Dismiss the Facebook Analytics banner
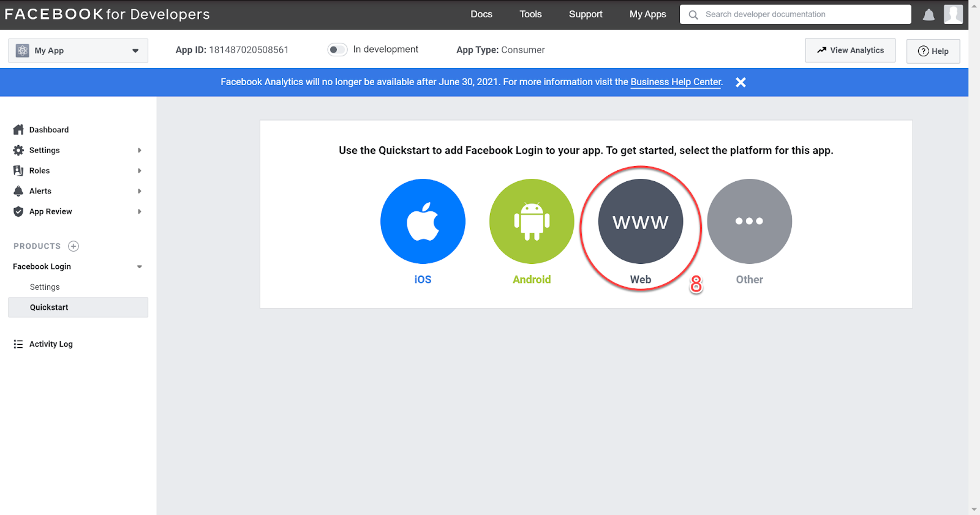Viewport: 980px width, 515px height. [741, 82]
